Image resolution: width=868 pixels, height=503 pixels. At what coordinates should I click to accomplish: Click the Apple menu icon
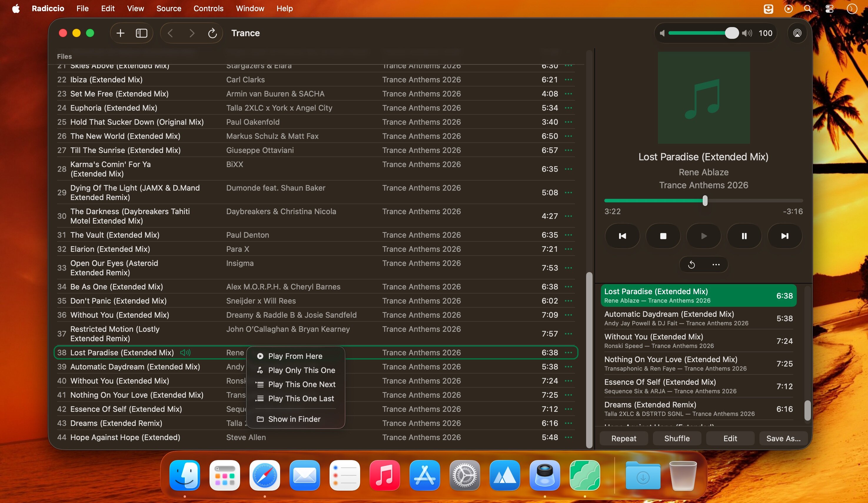tap(16, 8)
